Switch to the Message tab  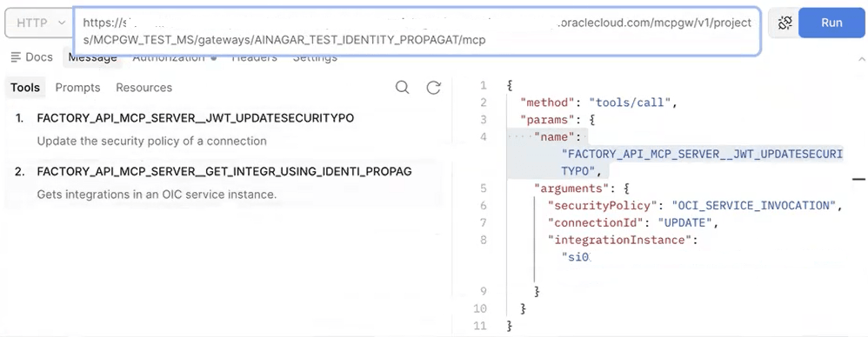(92, 57)
